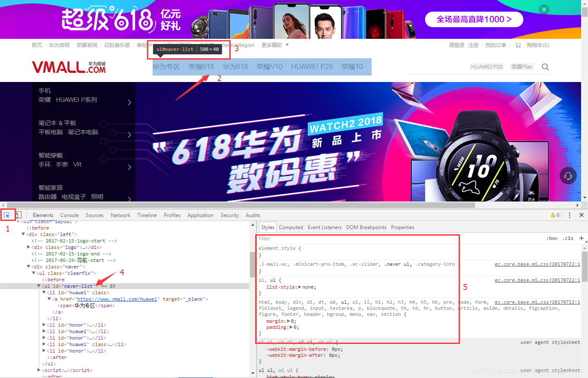
Task: Select the Computed sidebar tab
Action: (291, 227)
